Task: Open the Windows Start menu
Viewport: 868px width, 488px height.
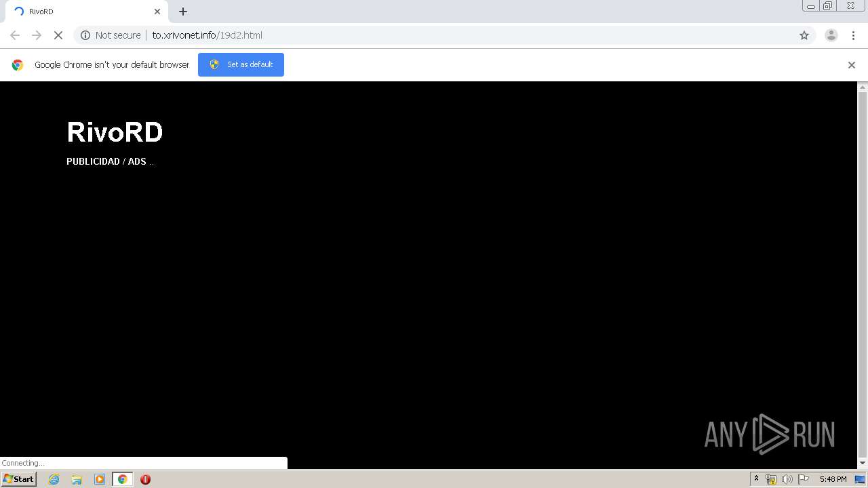Action: point(19,479)
